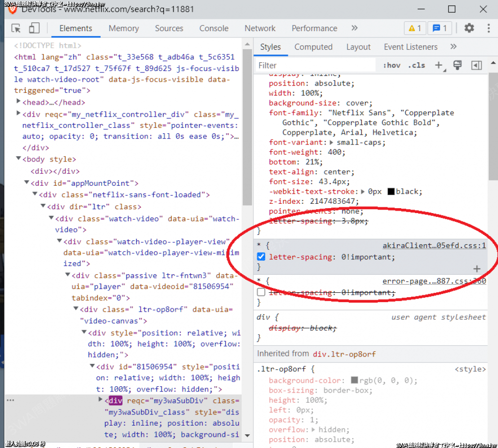Toggle the device toolbar icon
This screenshot has height=448, width=498.
tap(34, 28)
